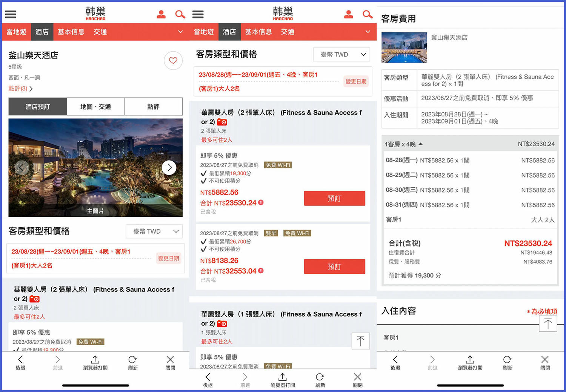Tap the back-to-top arrow icon

(x=360, y=340)
